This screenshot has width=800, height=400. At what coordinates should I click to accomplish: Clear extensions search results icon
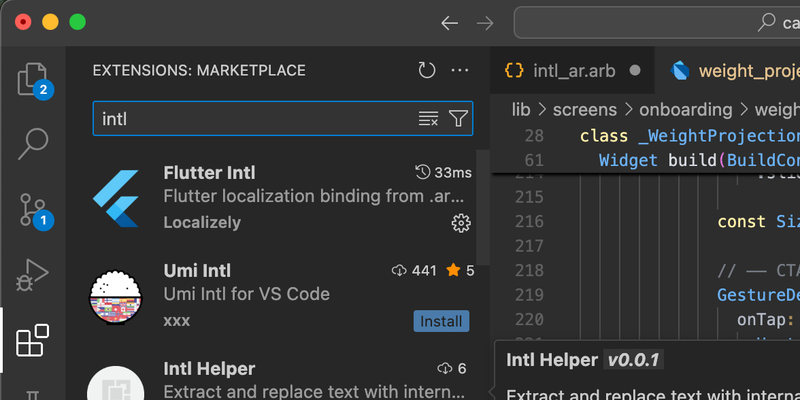tap(428, 118)
